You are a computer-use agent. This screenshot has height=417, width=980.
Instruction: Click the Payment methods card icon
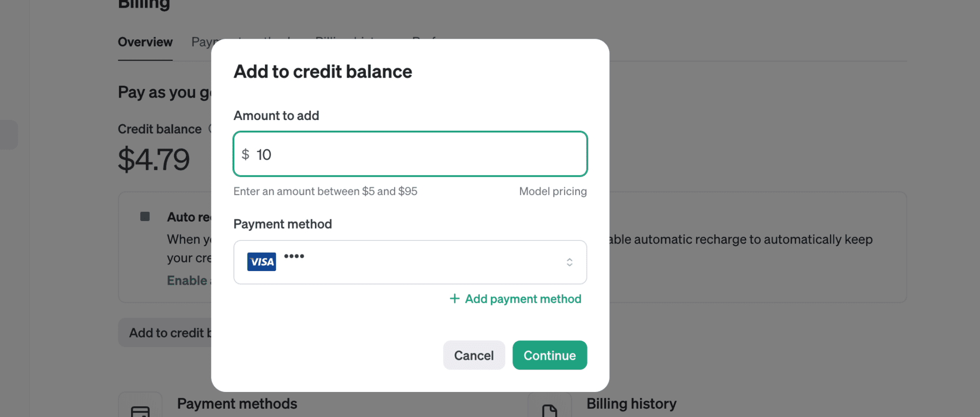[x=140, y=410]
